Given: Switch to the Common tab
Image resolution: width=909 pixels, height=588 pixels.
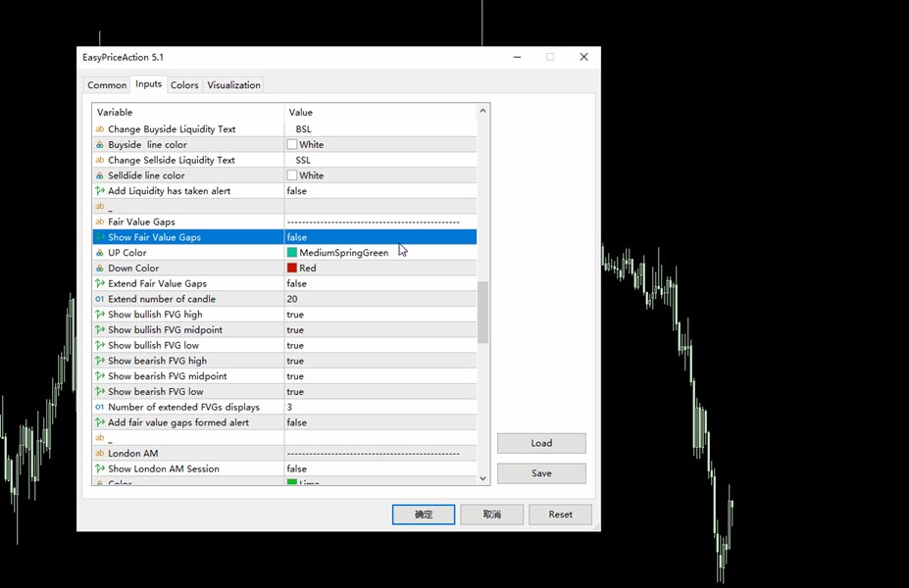Looking at the screenshot, I should 107,85.
